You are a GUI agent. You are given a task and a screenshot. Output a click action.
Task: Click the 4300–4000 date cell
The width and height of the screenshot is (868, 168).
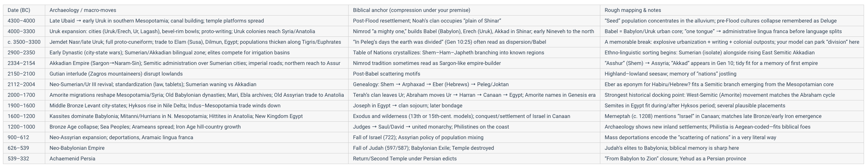(24, 21)
